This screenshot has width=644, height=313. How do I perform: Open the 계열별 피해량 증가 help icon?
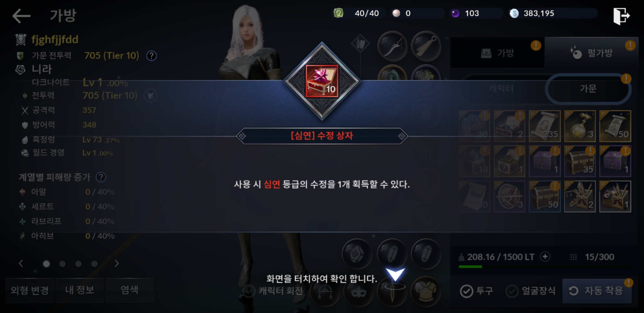101,177
